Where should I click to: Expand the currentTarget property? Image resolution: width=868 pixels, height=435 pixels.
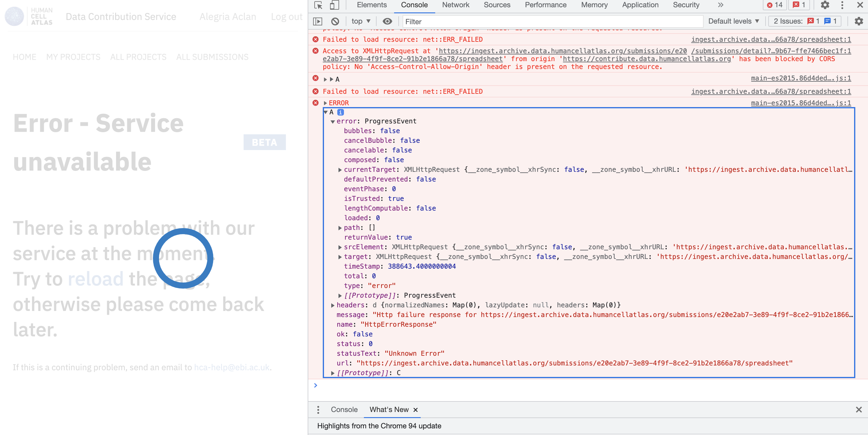[x=340, y=170]
